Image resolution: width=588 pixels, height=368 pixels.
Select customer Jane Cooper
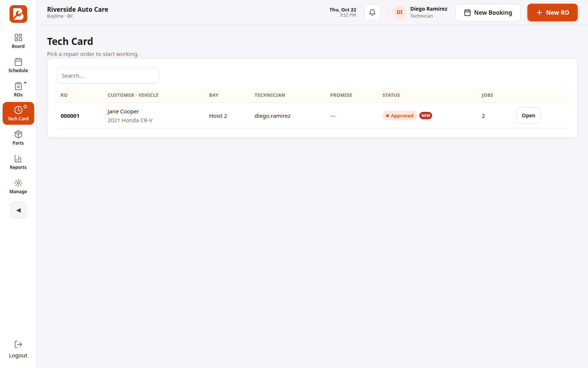[x=123, y=112]
